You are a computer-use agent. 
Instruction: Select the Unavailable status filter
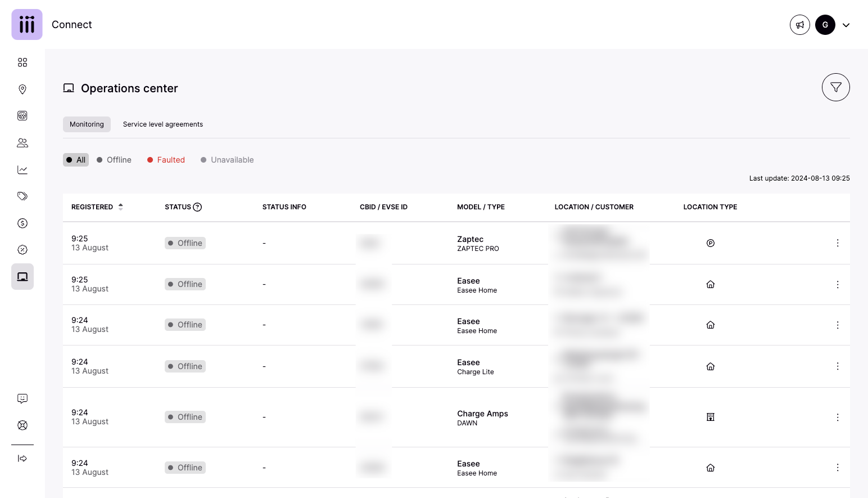pyautogui.click(x=227, y=160)
